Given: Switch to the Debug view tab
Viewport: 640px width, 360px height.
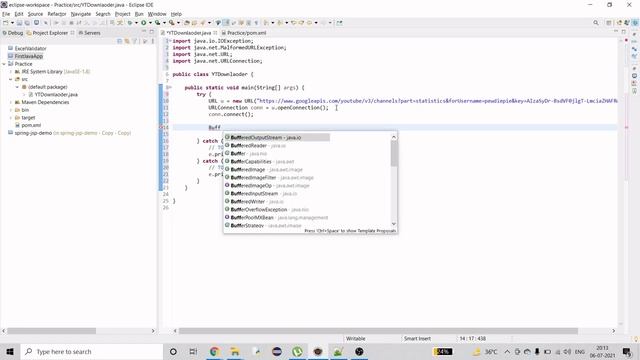Looking at the screenshot, I should [x=13, y=33].
